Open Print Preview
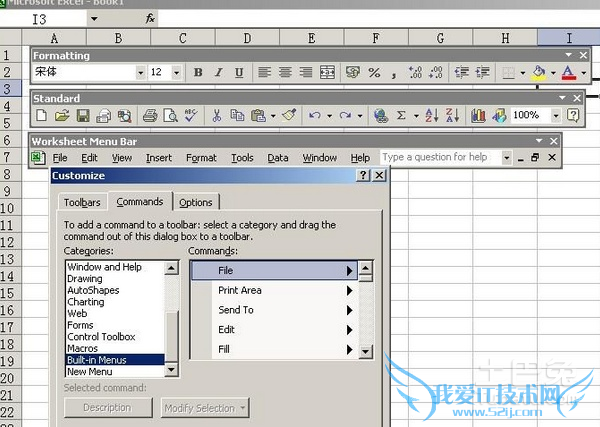The image size is (600, 427). (x=170, y=115)
